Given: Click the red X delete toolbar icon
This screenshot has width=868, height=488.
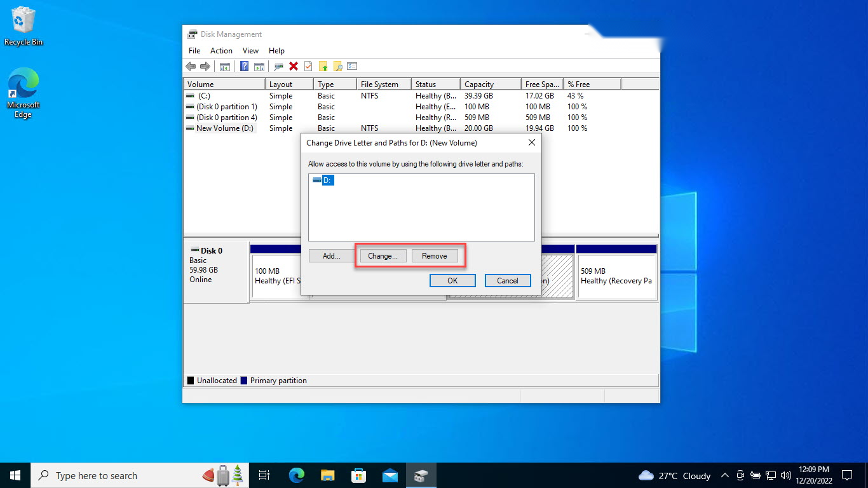Looking at the screenshot, I should point(294,66).
